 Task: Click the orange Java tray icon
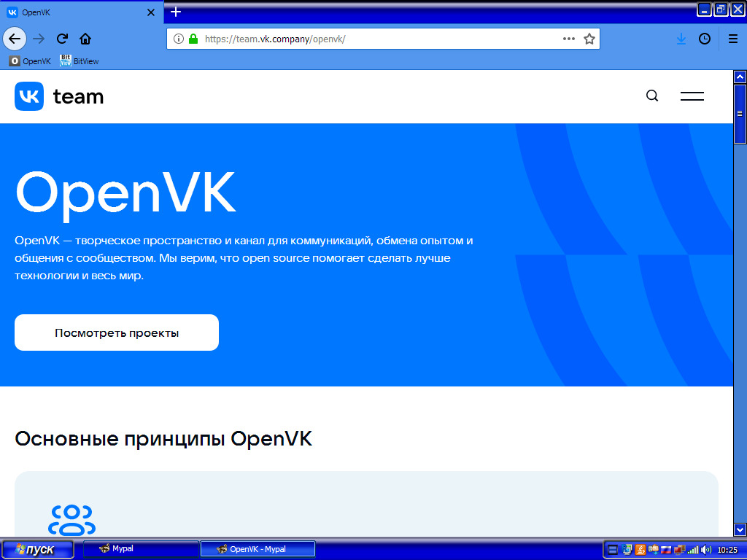pyautogui.click(x=640, y=550)
